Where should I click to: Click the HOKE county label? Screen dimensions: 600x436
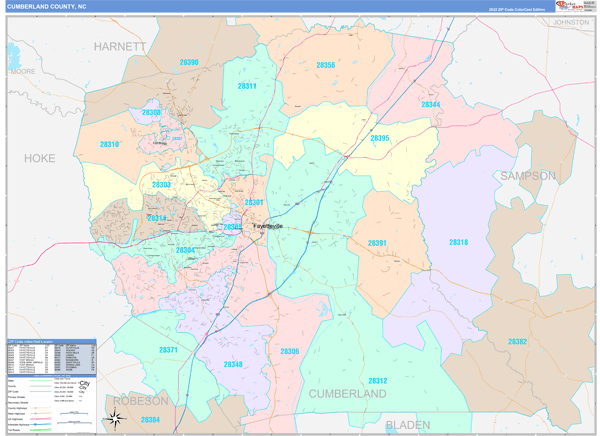click(x=39, y=158)
